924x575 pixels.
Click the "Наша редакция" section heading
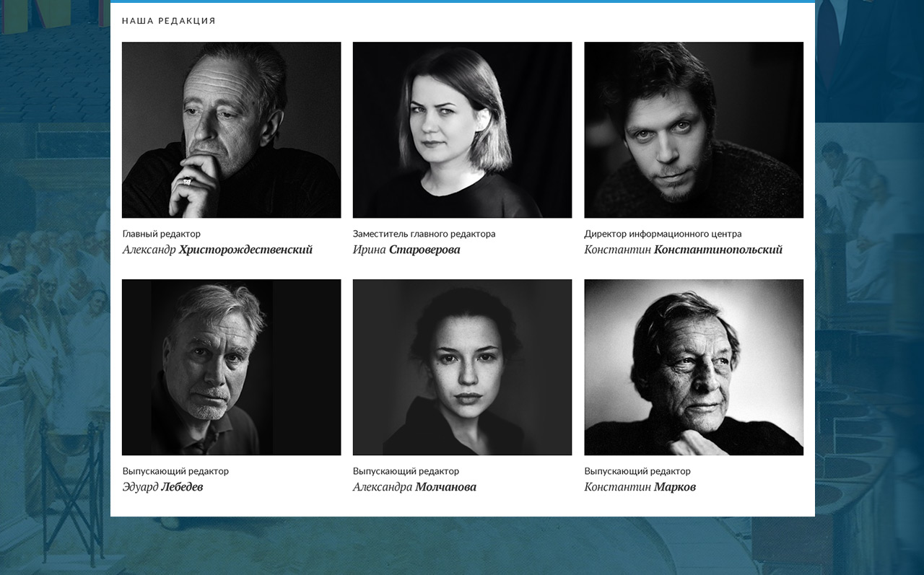tap(169, 21)
